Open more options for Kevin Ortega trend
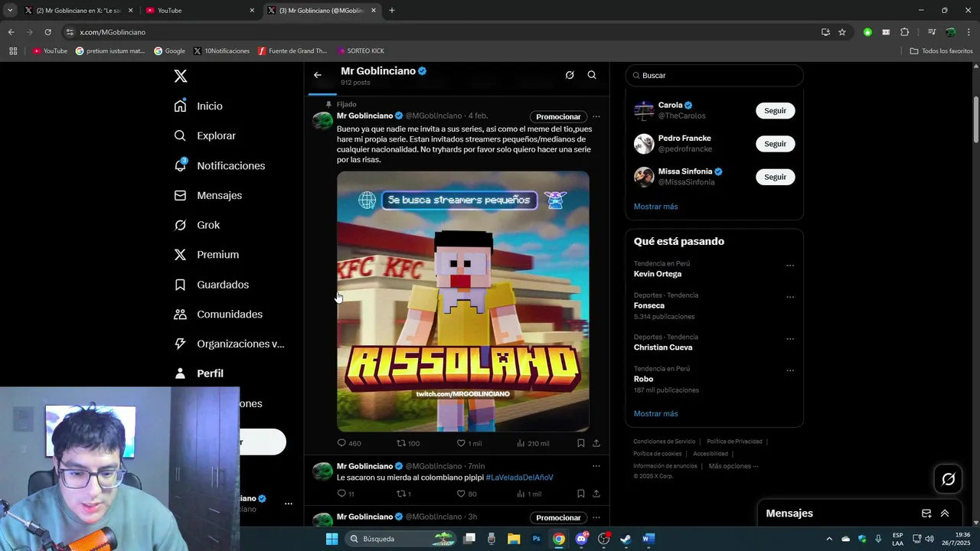 click(790, 266)
